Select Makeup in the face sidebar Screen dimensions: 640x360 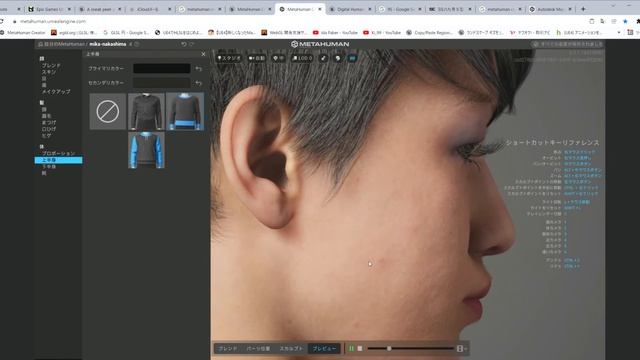point(56,92)
